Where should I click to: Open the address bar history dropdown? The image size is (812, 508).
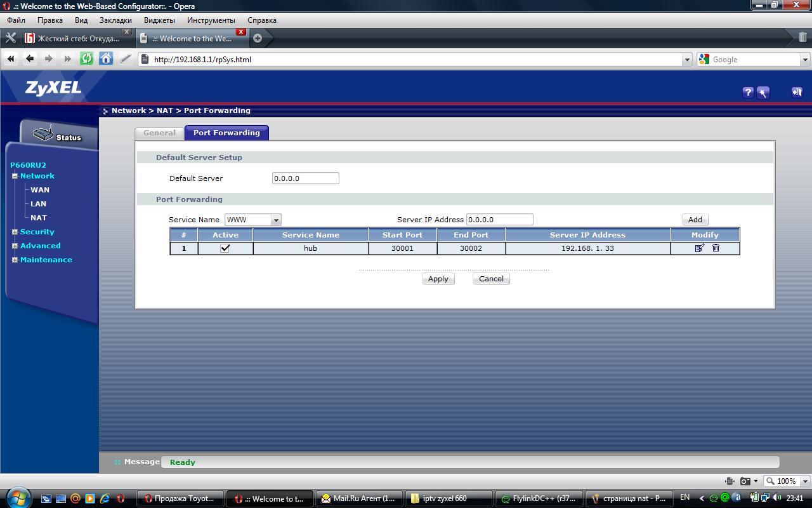687,60
